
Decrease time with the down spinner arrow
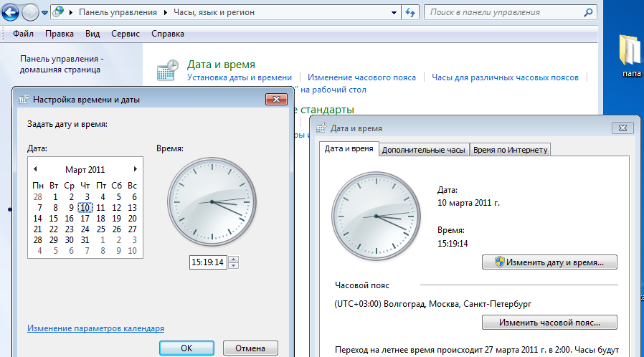[233, 265]
